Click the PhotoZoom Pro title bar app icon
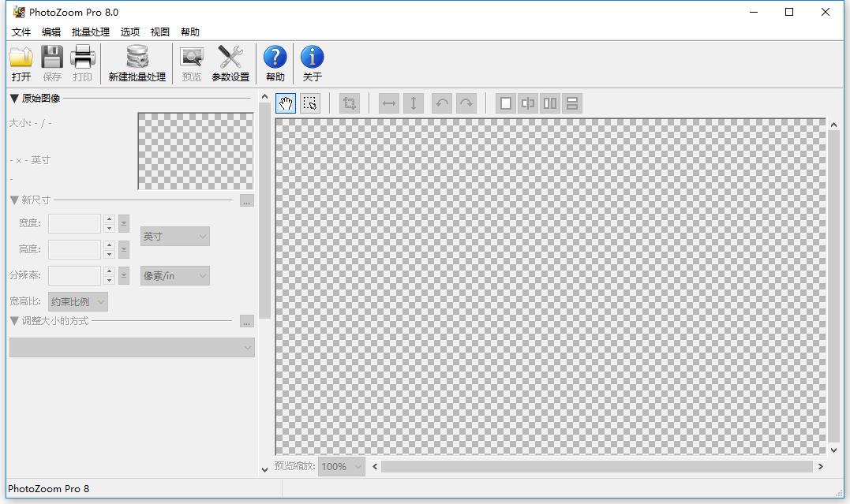 click(x=19, y=12)
